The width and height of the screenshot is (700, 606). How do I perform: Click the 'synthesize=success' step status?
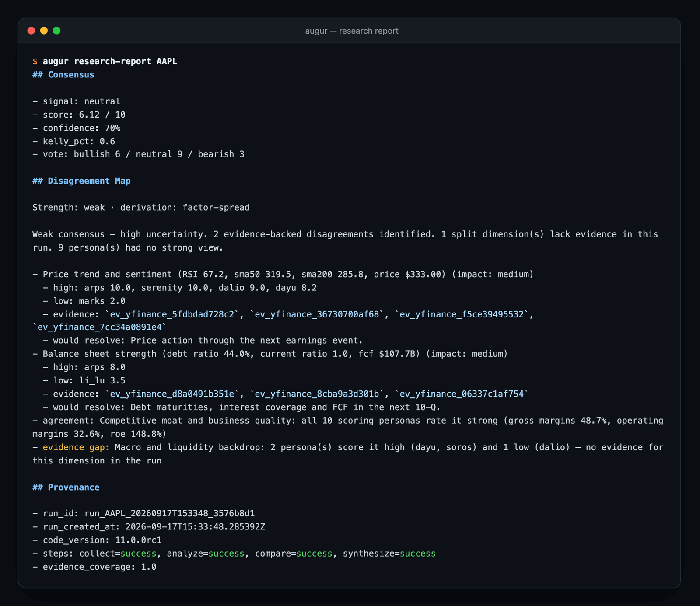(x=389, y=554)
